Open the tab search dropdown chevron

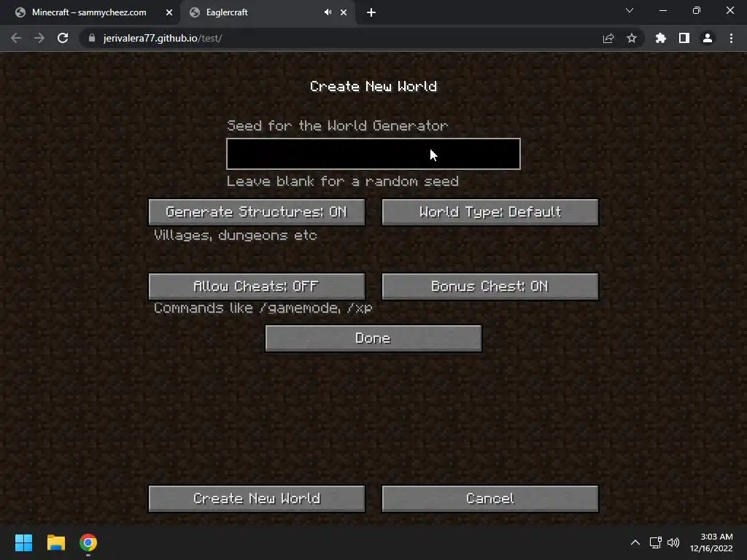coord(630,10)
